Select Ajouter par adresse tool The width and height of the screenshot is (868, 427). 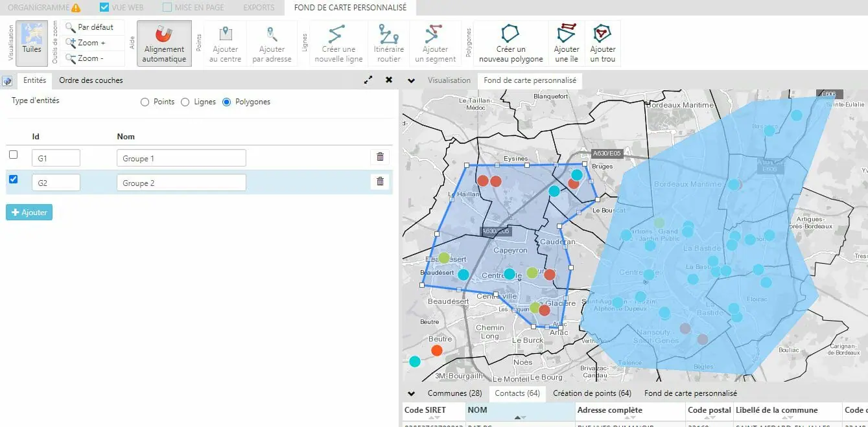[272, 43]
